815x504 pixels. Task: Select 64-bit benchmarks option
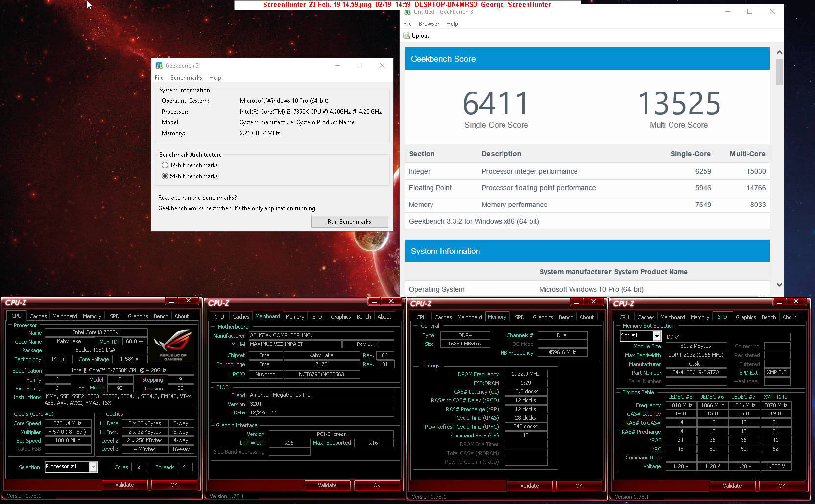pyautogui.click(x=190, y=176)
